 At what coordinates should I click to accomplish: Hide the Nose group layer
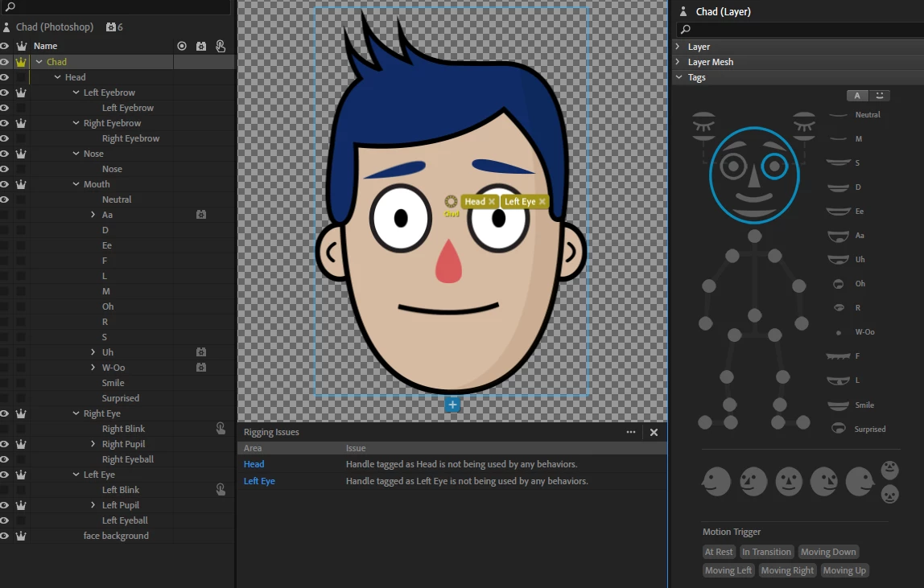coord(5,154)
